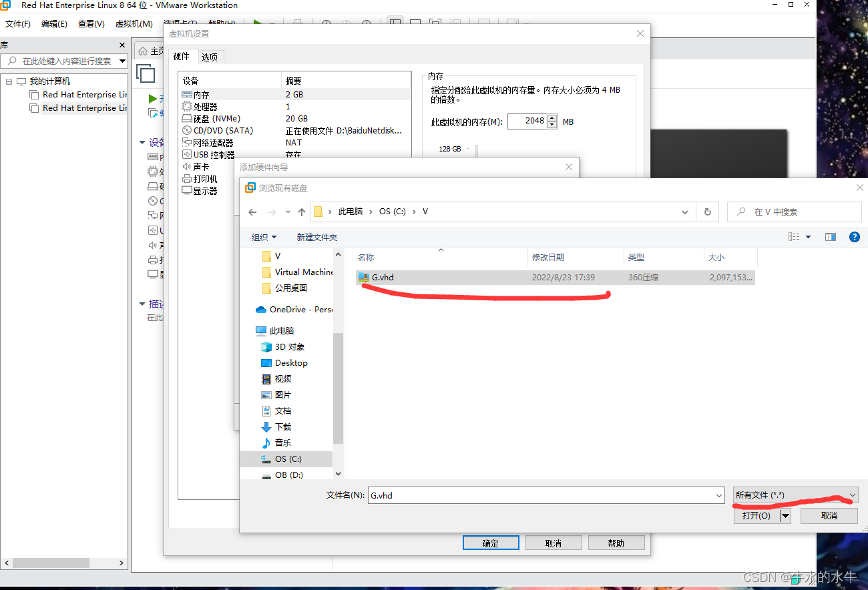Click the Back arrow in file browser

coord(252,212)
